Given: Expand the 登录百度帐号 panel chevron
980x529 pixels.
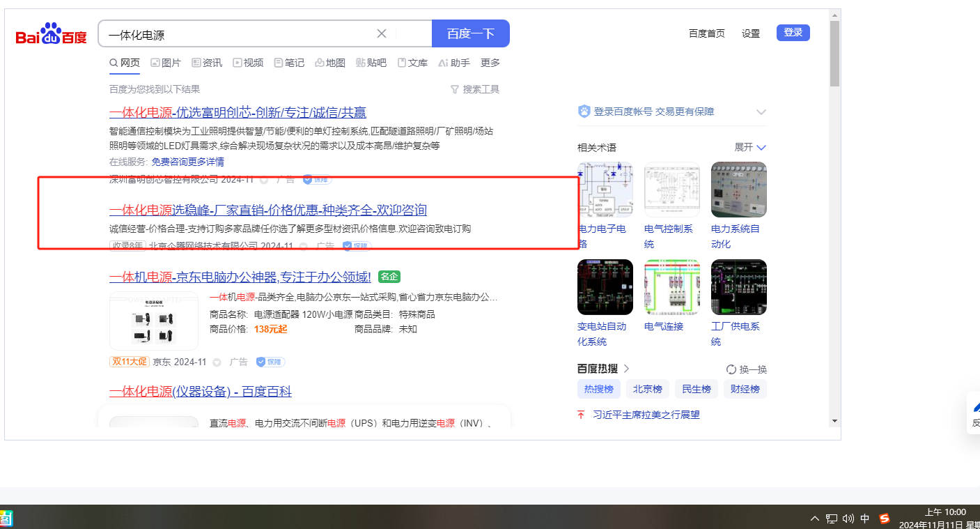Looking at the screenshot, I should pyautogui.click(x=761, y=112).
